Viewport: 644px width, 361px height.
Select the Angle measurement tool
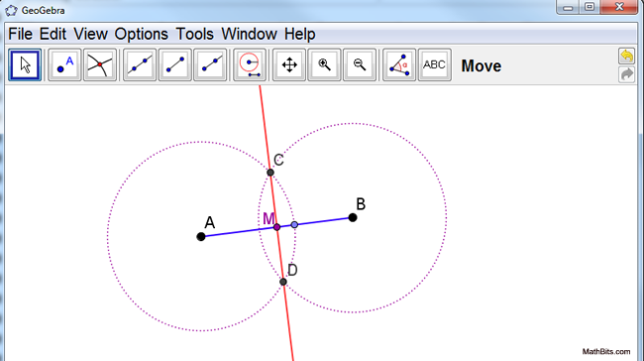click(x=399, y=65)
